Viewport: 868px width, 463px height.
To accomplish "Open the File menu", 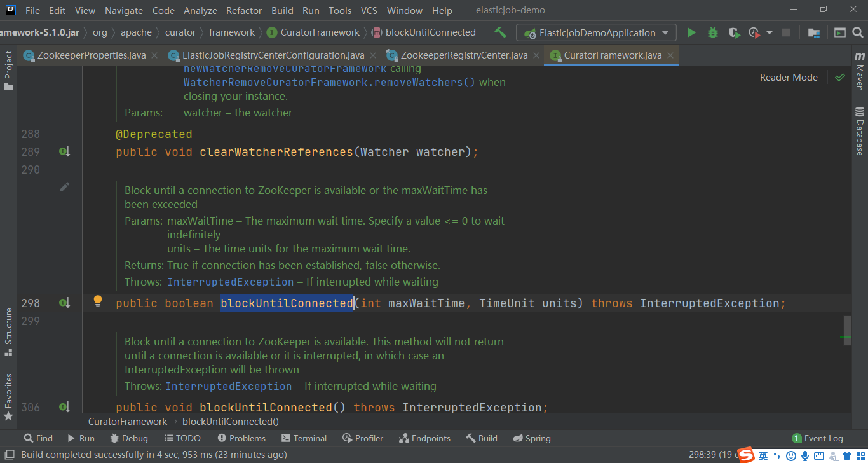I will point(32,10).
